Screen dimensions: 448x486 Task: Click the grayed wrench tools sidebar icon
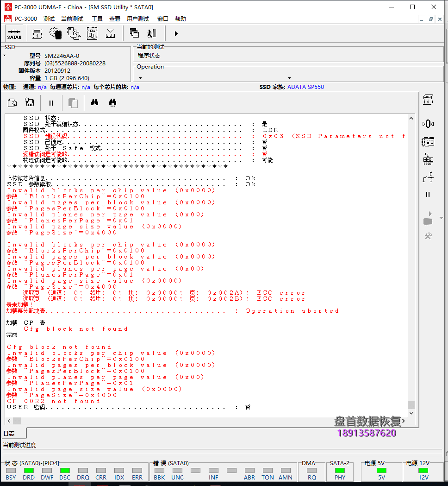tap(428, 236)
